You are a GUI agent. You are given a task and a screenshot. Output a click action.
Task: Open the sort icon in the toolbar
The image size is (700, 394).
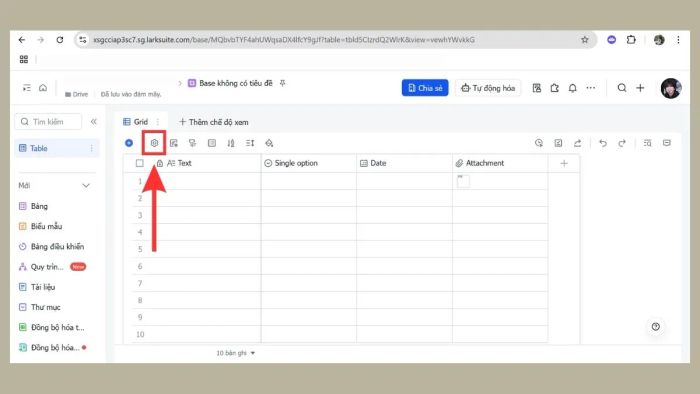tap(231, 143)
